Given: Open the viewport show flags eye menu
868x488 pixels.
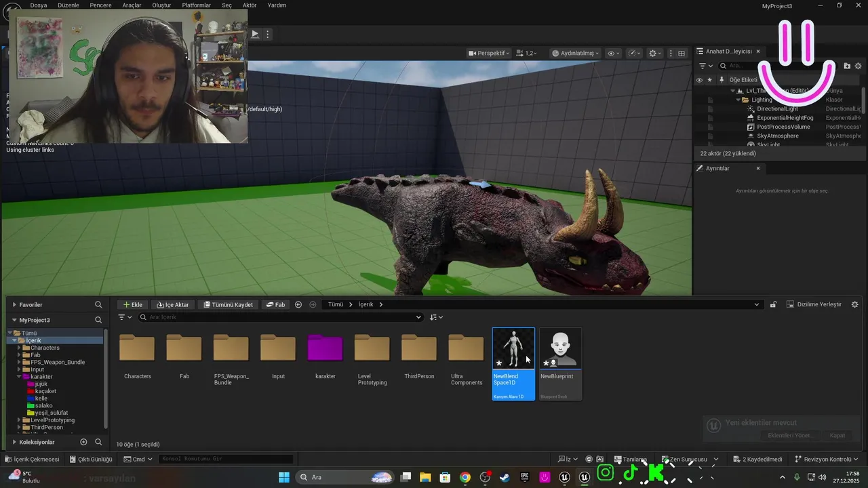Looking at the screenshot, I should tap(614, 53).
